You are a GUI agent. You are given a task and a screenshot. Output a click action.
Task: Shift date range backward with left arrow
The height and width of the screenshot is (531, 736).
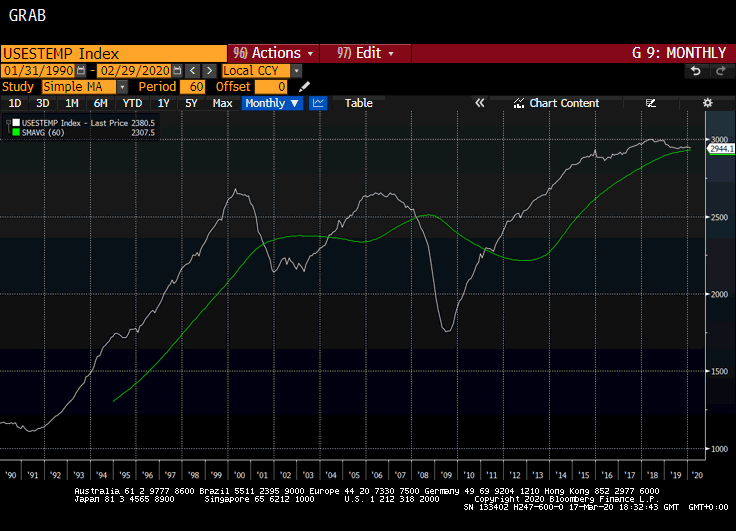(192, 71)
